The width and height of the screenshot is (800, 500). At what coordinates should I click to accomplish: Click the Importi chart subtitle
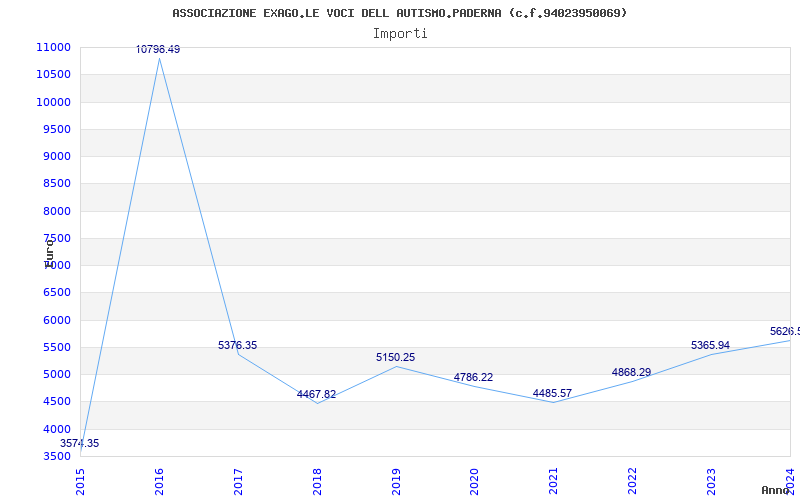(400, 34)
